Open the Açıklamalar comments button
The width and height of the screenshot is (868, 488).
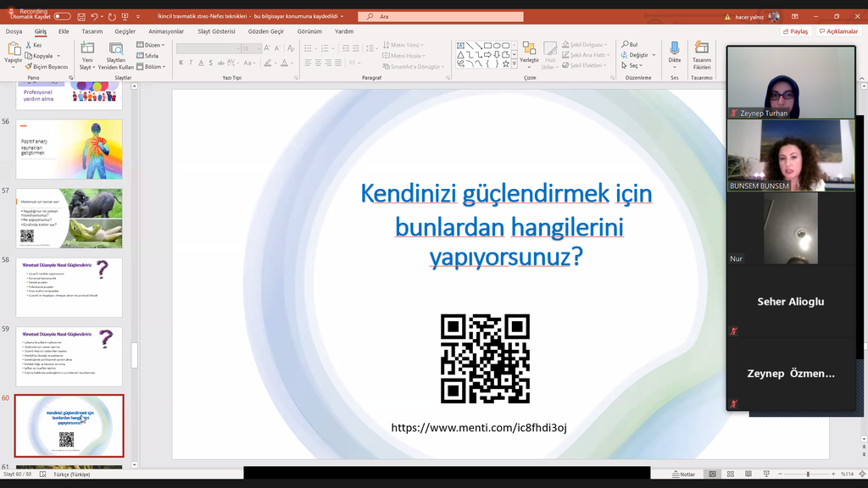pyautogui.click(x=838, y=31)
